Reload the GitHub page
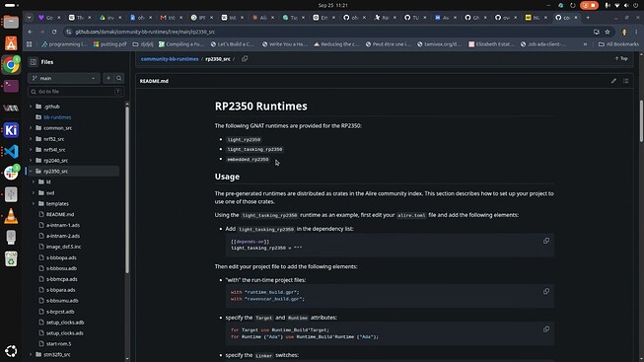Viewport: 644px width, 362px height. tap(54, 32)
